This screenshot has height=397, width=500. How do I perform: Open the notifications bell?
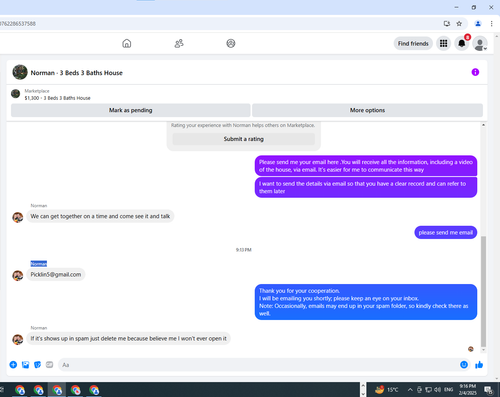[x=462, y=43]
